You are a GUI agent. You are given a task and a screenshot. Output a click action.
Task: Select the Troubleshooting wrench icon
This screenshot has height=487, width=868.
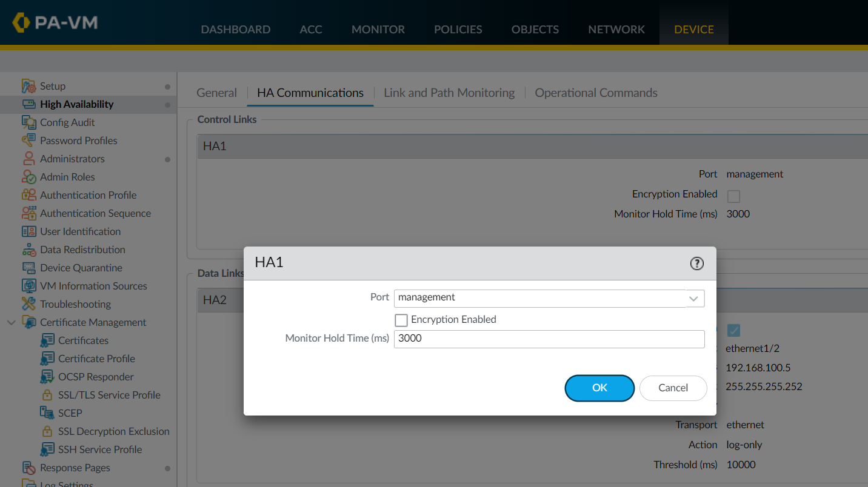pyautogui.click(x=29, y=304)
